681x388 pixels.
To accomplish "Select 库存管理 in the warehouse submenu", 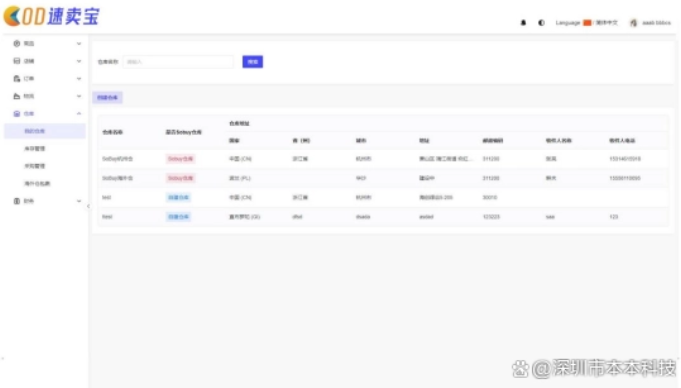I will (x=35, y=149).
